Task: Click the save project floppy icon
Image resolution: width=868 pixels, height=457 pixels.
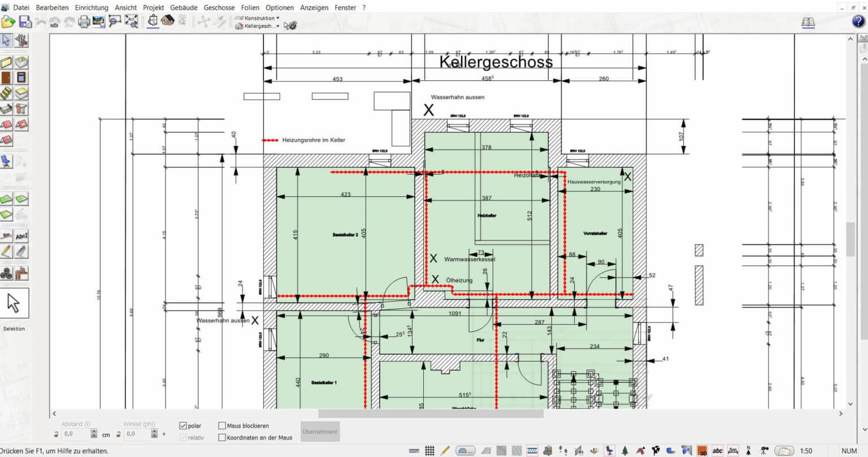Action: (x=25, y=22)
